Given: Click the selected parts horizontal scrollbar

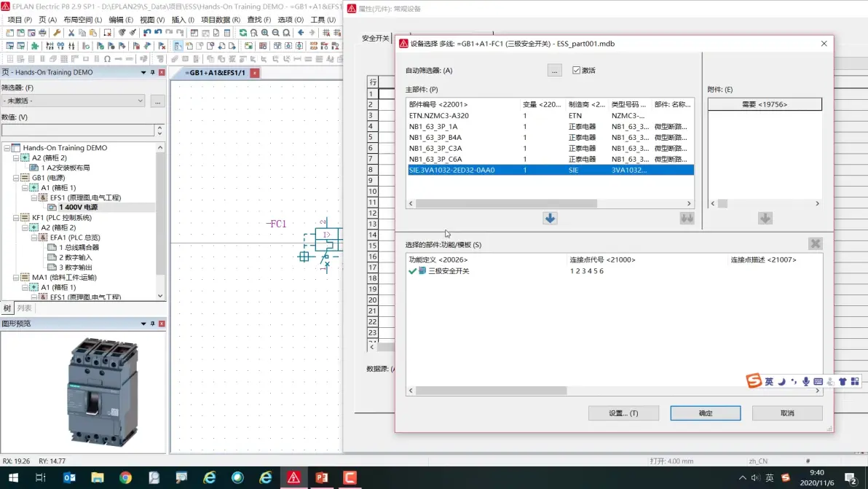Looking at the screenshot, I should (x=491, y=391).
